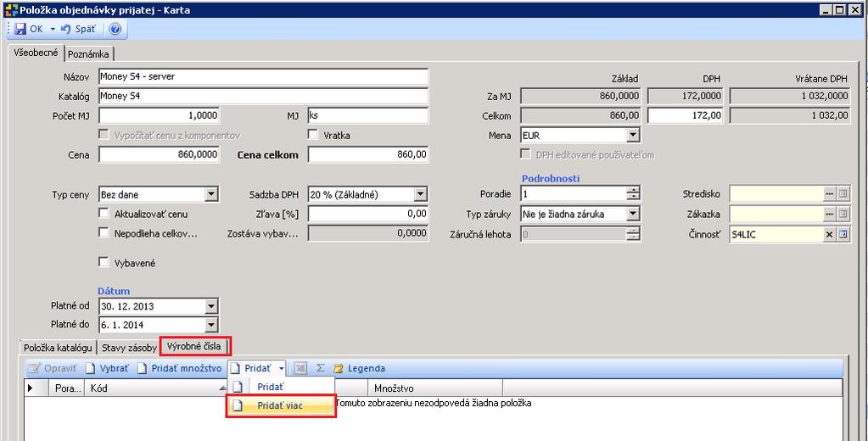Enable the Aktualizovať cenu checkbox
868x441 pixels.
point(104,213)
